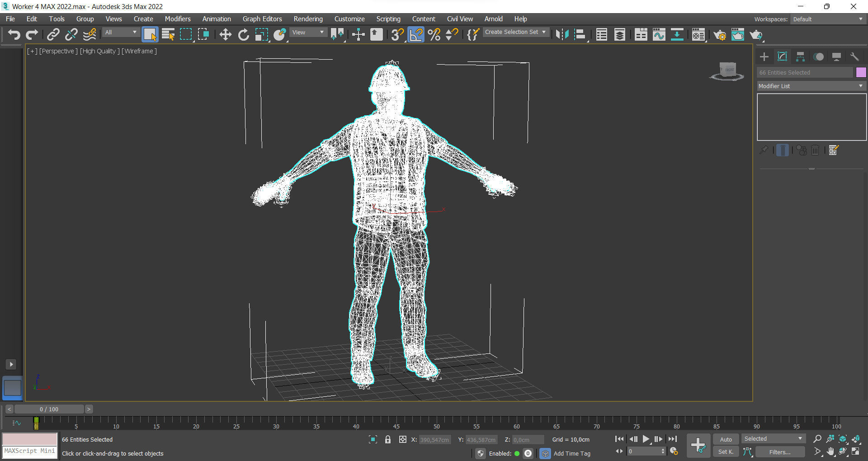Toggle Auto Key button
Image resolution: width=868 pixels, height=461 pixels.
click(x=726, y=439)
